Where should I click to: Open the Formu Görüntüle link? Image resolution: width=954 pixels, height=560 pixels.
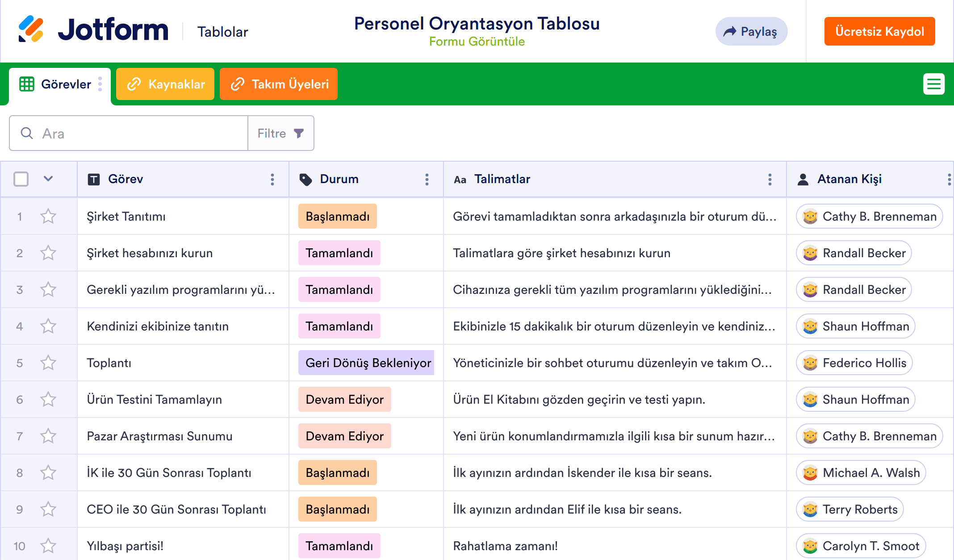point(477,42)
